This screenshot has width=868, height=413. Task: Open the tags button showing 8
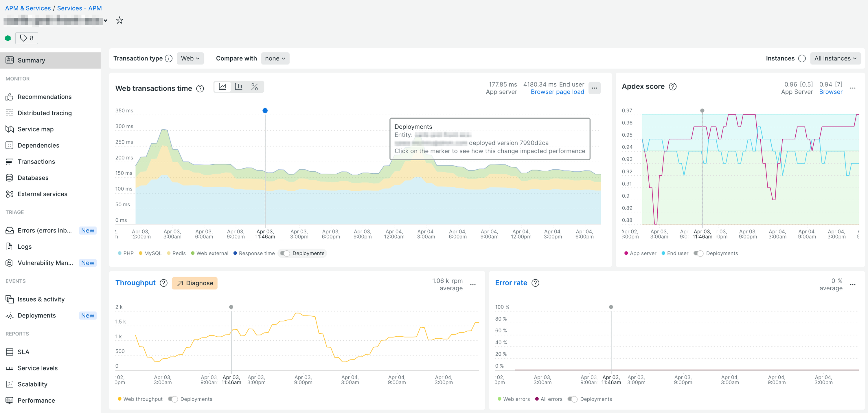point(27,38)
